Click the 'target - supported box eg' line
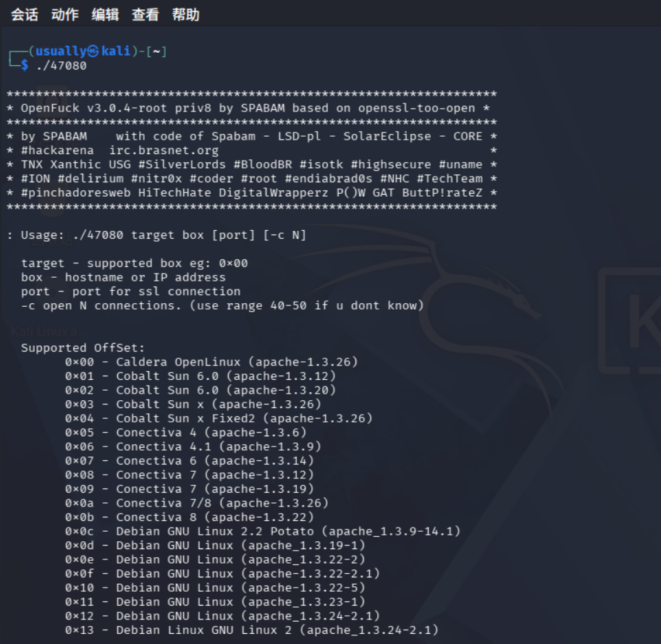The height and width of the screenshot is (644, 661). [135, 263]
